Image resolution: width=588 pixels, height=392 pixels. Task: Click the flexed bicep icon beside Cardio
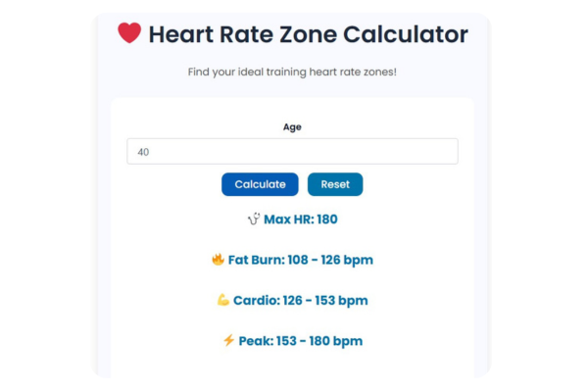coord(222,300)
